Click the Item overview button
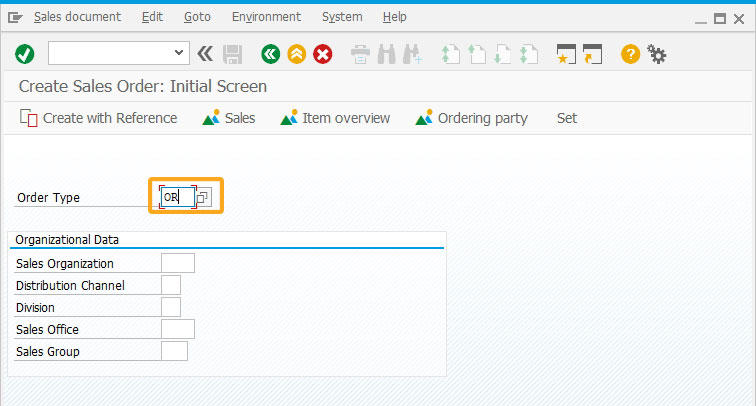 [335, 118]
